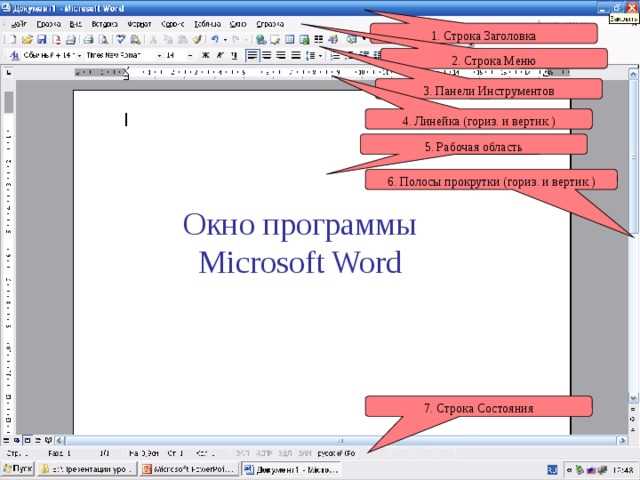The image size is (640, 480).
Task: Open the Вставка menu
Action: pyautogui.click(x=104, y=24)
